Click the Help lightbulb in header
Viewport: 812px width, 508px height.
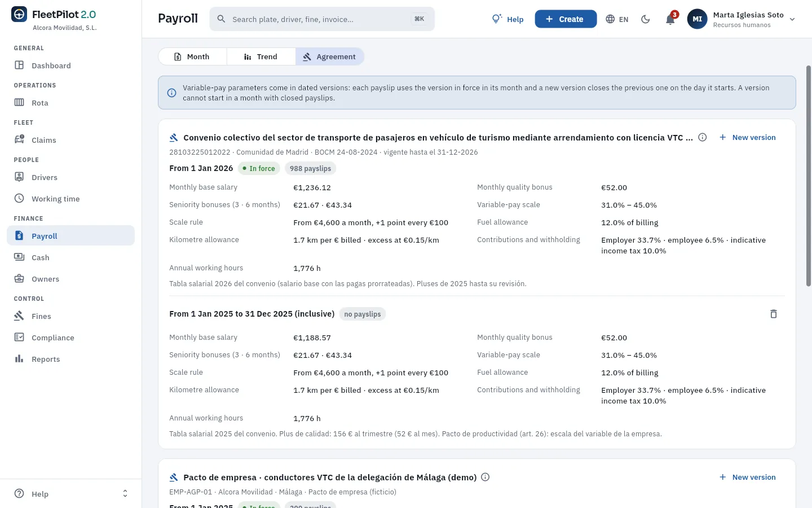pyautogui.click(x=507, y=19)
